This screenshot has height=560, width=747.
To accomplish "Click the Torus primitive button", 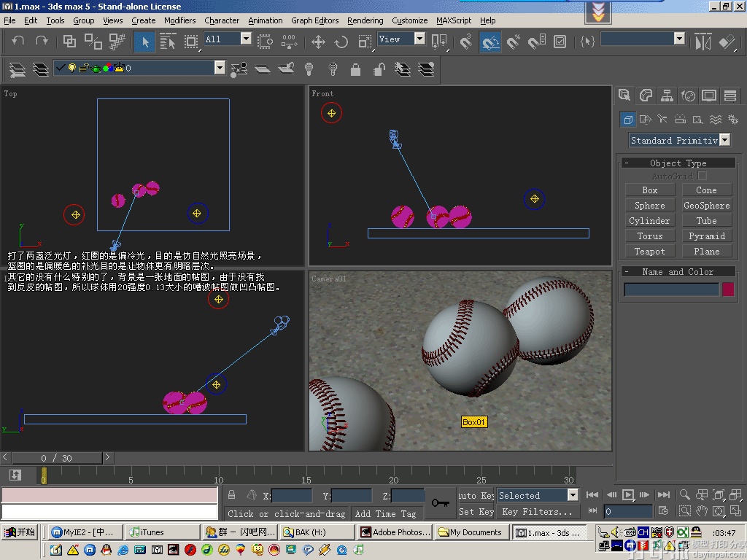I will pos(650,236).
